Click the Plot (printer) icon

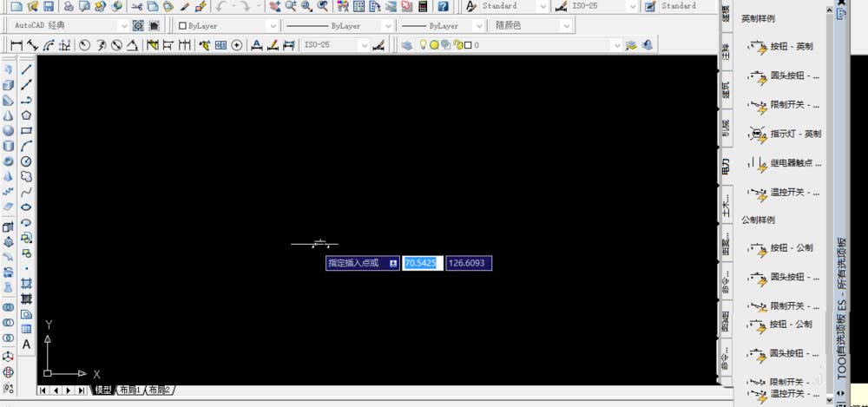click(x=68, y=6)
